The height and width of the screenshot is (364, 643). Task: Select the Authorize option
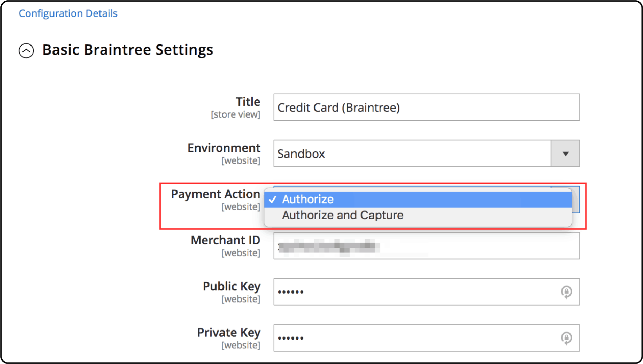[x=418, y=199]
